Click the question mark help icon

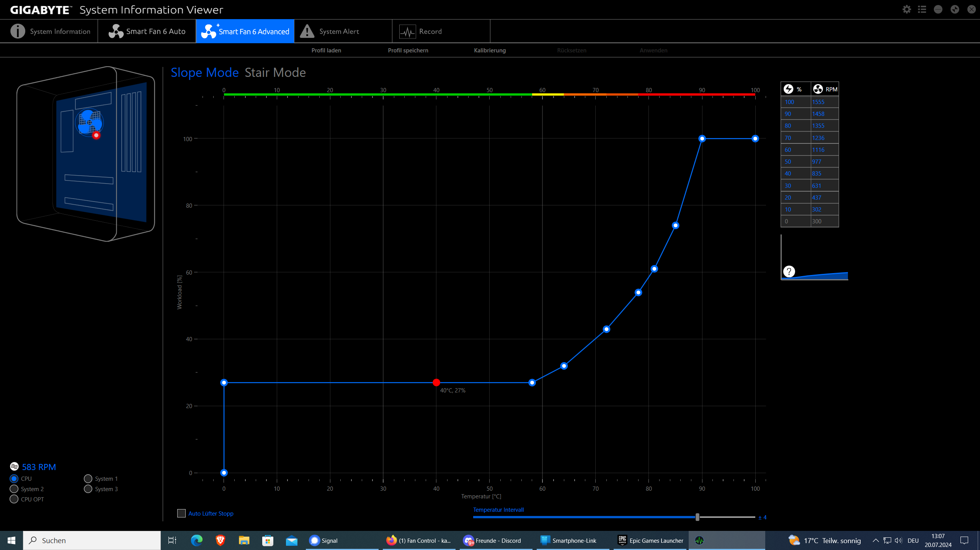point(789,272)
